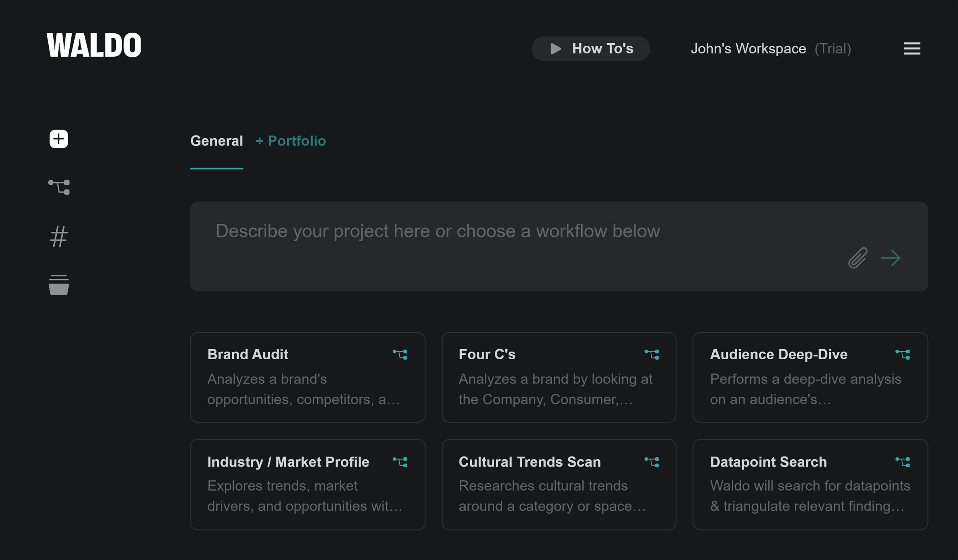The image size is (958, 560).
Task: Click the workflow icon on Four C's card
Action: (x=652, y=355)
